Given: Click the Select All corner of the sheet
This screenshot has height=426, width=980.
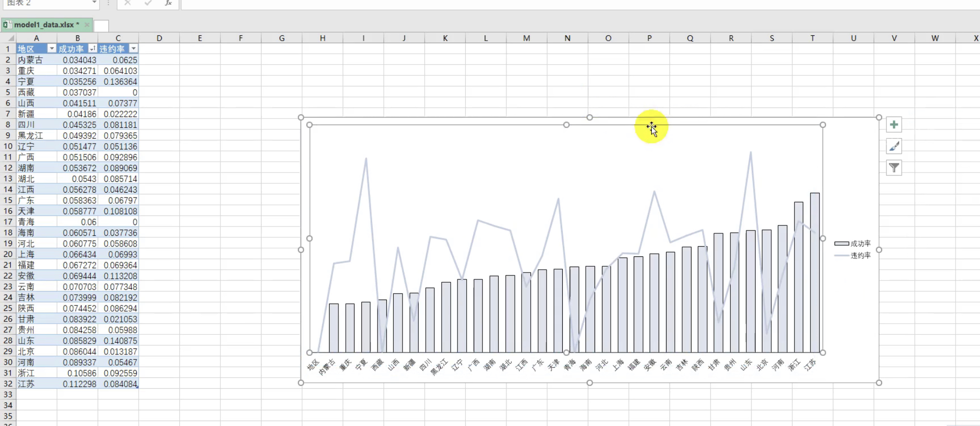Looking at the screenshot, I should click(x=8, y=38).
